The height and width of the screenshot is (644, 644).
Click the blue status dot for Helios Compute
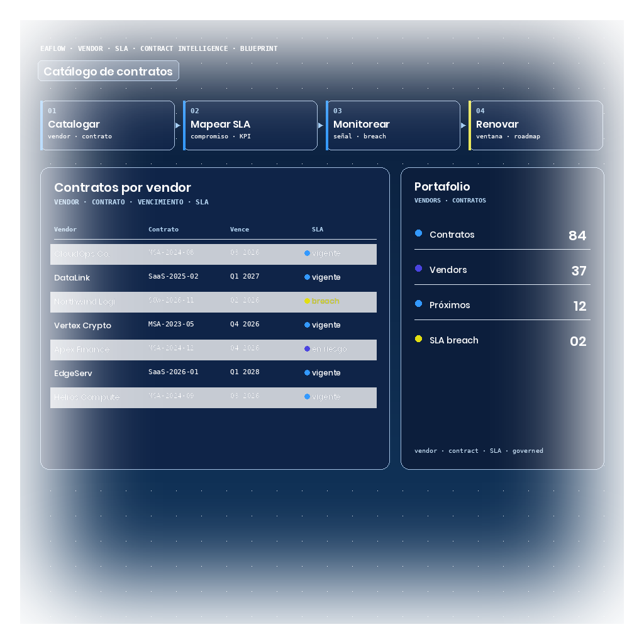[x=307, y=397]
